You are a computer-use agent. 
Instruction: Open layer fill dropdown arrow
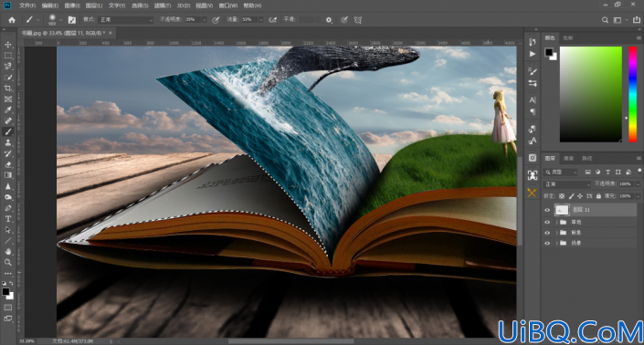(x=638, y=196)
